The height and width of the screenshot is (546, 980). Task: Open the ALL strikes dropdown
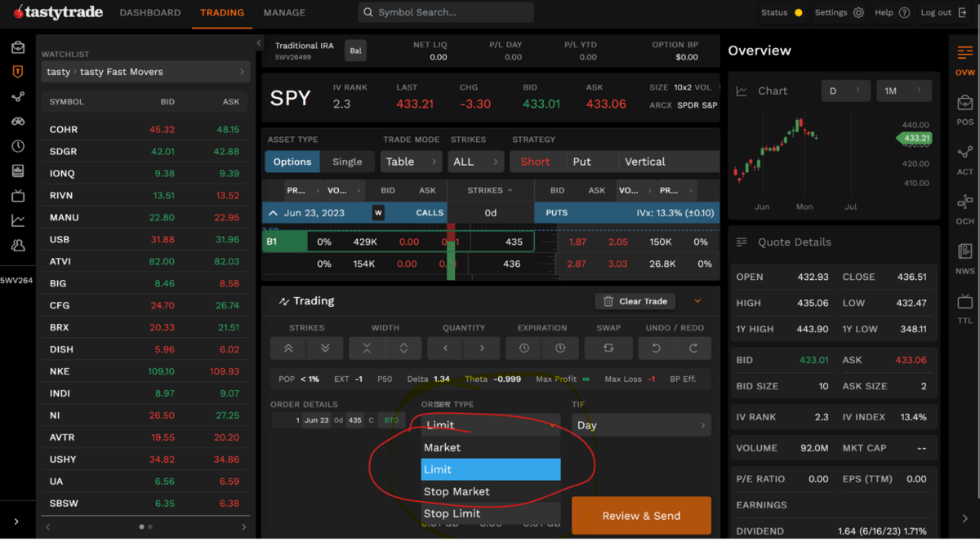(x=475, y=162)
